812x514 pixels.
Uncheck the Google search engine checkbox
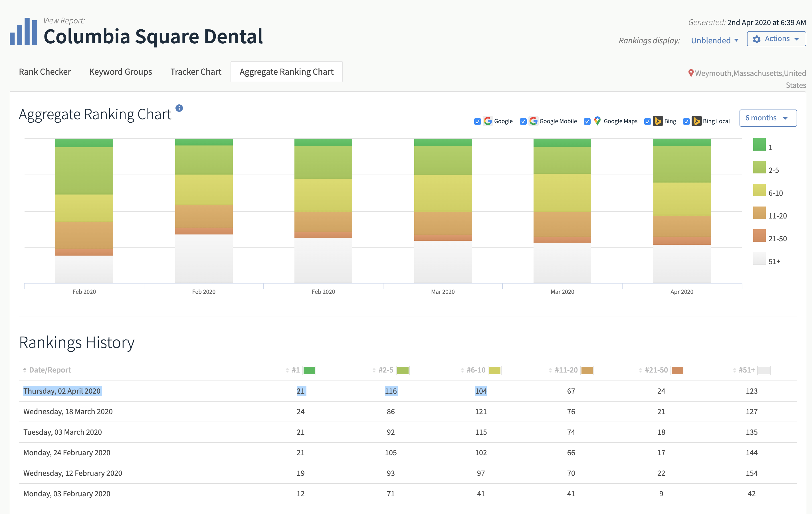(477, 121)
